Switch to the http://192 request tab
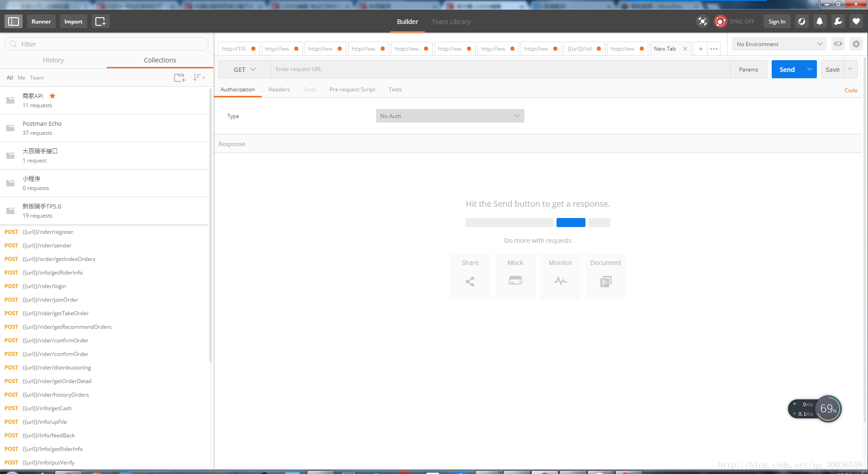 [x=239, y=48]
